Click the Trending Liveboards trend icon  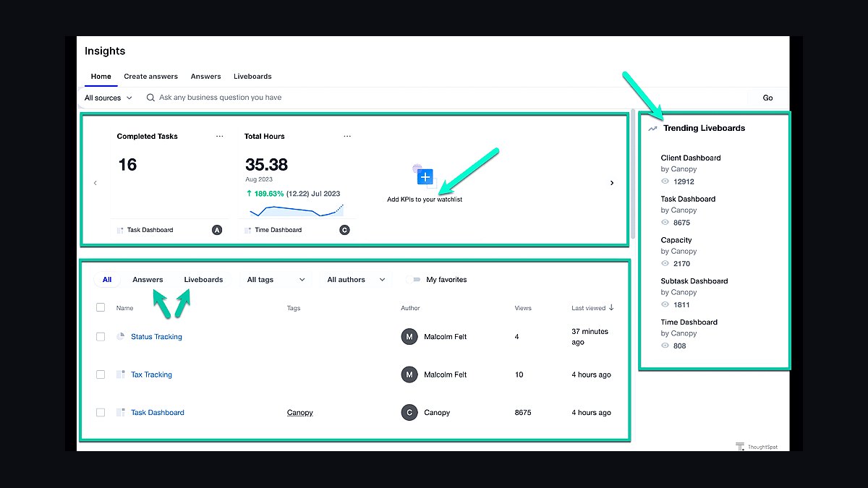pyautogui.click(x=652, y=129)
